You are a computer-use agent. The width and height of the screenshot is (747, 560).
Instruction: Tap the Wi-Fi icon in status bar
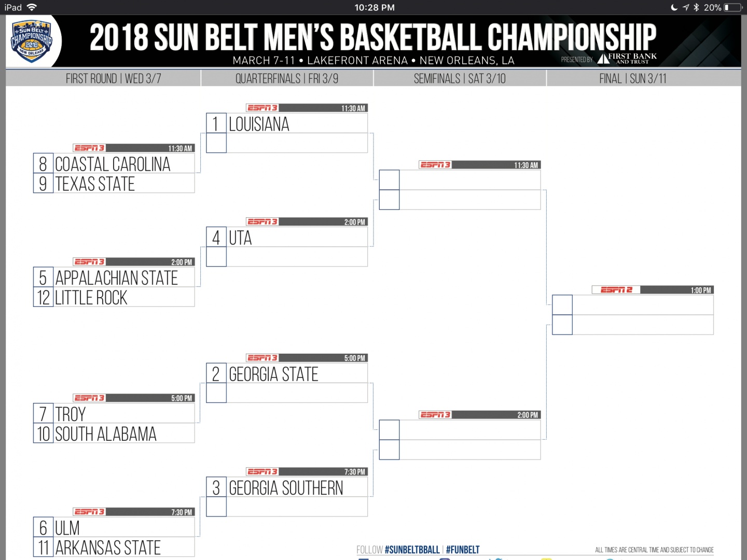tap(32, 7)
